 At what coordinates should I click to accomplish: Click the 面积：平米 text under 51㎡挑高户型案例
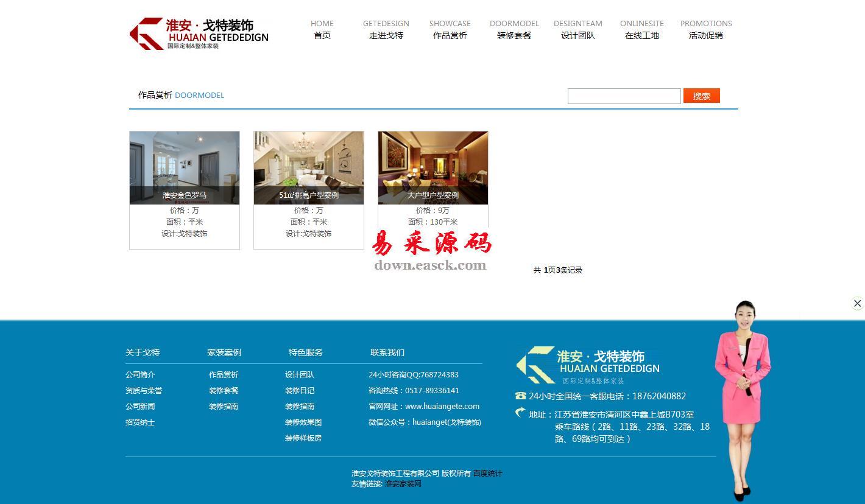pos(309,222)
